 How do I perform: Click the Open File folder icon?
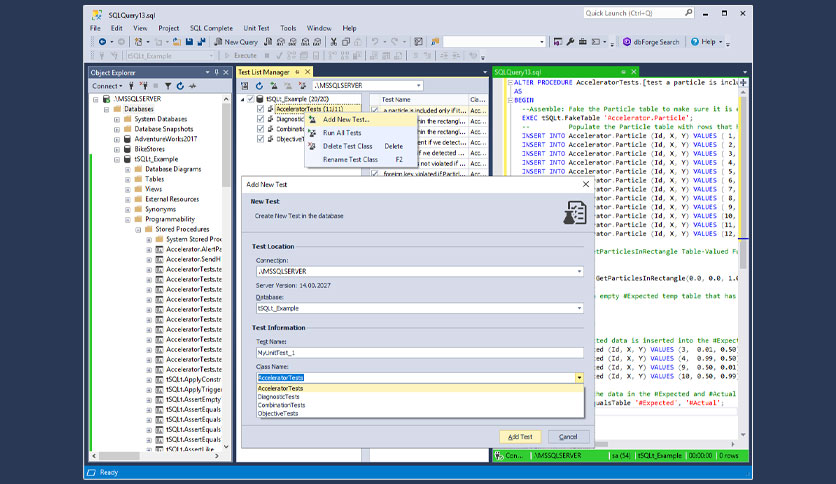176,42
